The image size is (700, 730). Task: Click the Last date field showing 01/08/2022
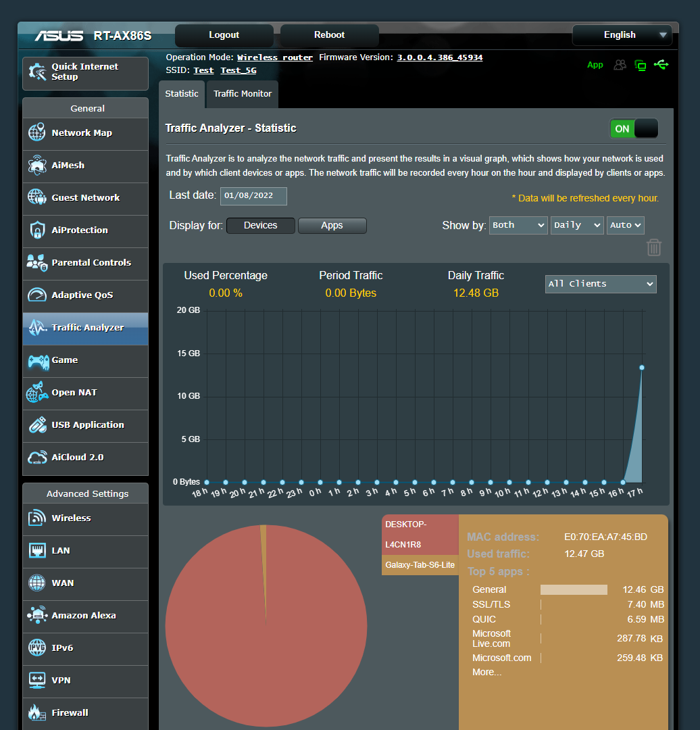(x=253, y=195)
